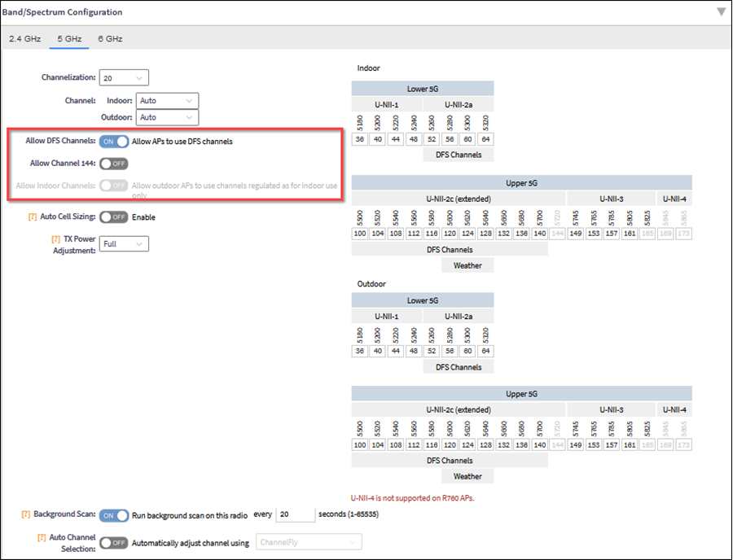Select Indoor channel 116
733x560 pixels.
tap(432, 234)
